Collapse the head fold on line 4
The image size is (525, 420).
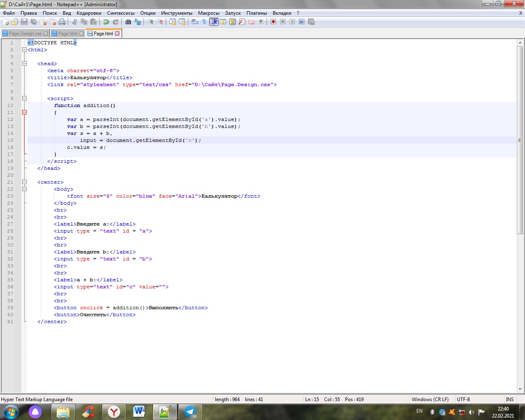pos(24,64)
